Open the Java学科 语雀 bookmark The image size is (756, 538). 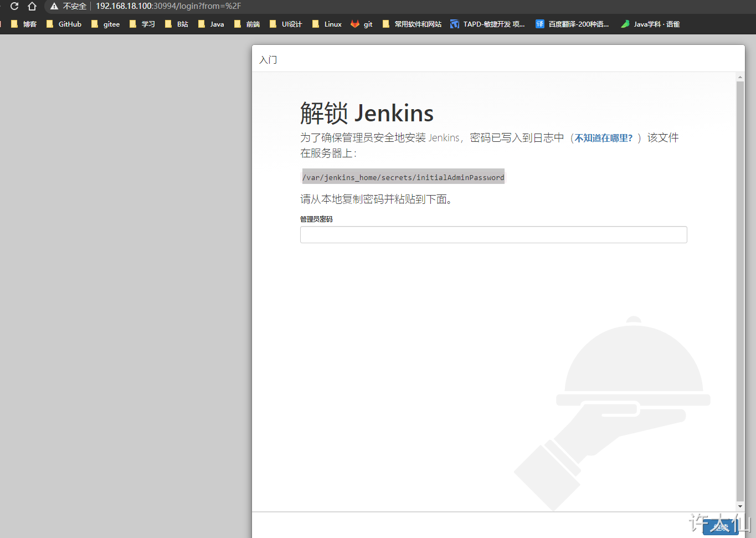(650, 24)
